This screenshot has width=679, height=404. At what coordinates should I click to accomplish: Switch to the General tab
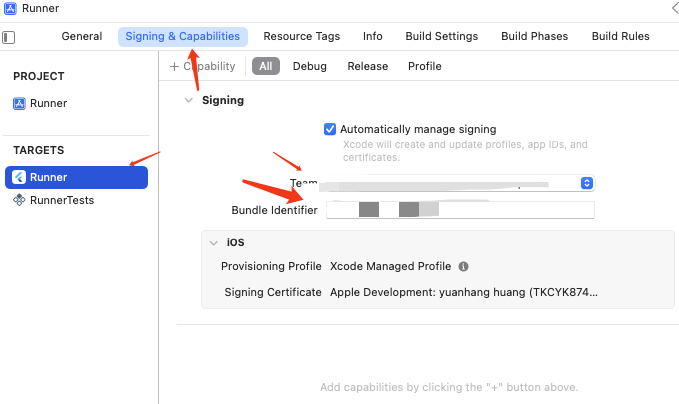click(82, 36)
